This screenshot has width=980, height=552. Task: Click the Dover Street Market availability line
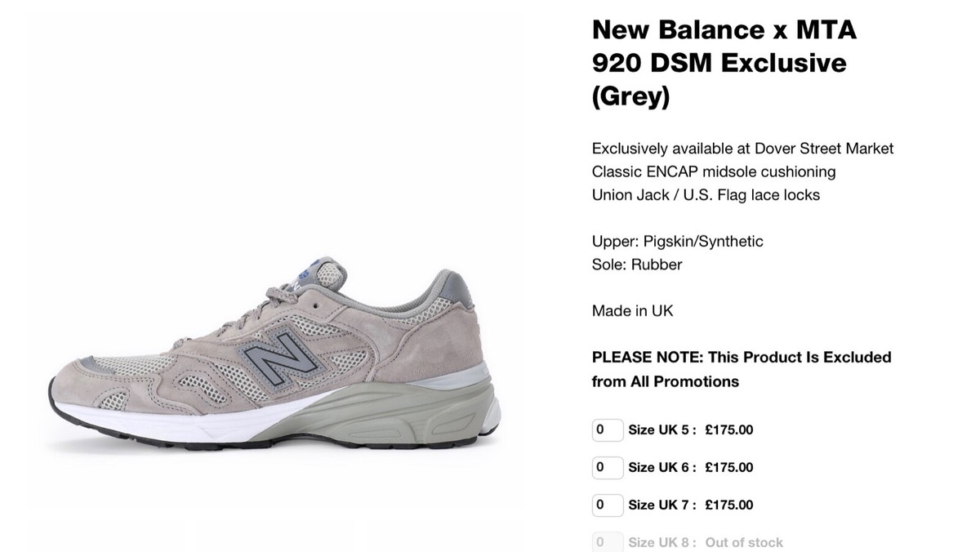pos(742,149)
